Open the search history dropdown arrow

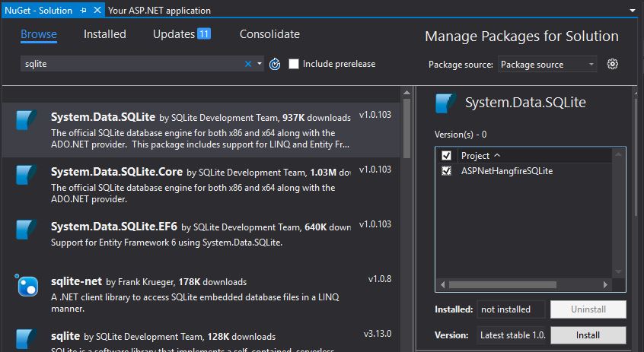(x=260, y=64)
